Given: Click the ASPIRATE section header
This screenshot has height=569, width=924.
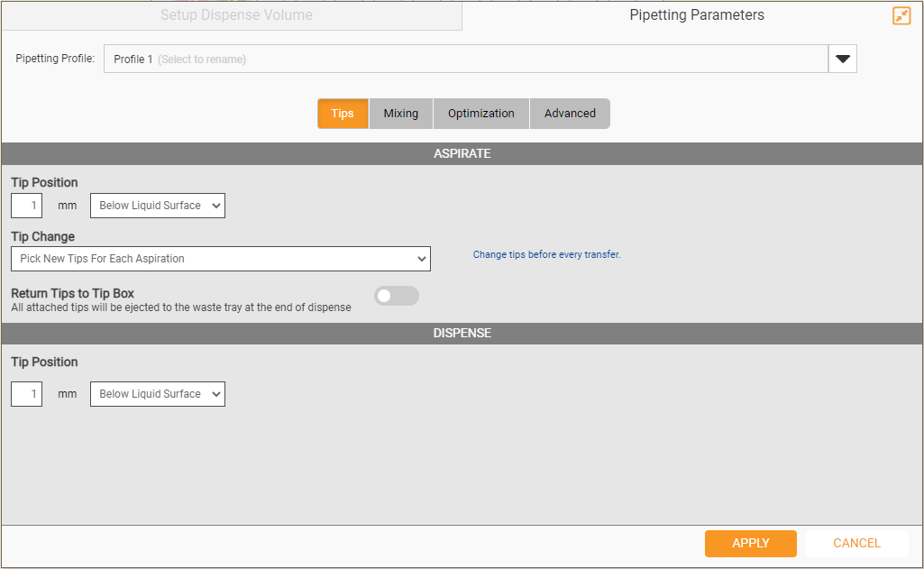Looking at the screenshot, I should pos(462,153).
